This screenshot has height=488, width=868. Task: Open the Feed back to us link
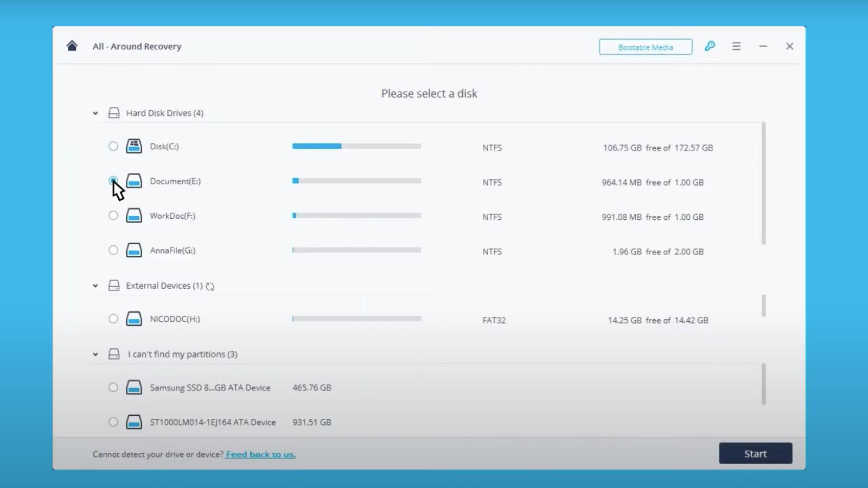[x=260, y=454]
